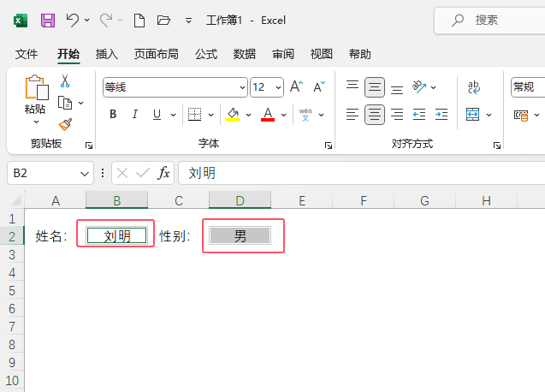Set text orientation icon
Screen dimensions: 545x392
click(419, 87)
